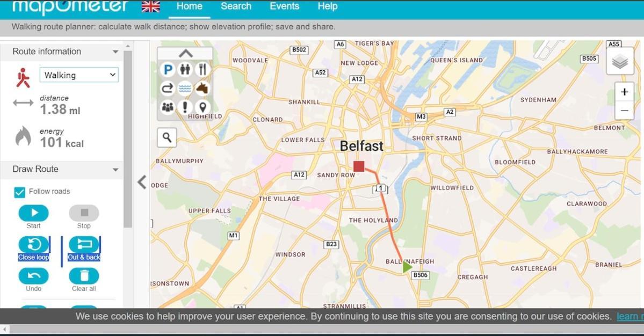644x336 pixels.
Task: Click the mapometer logo
Action: [70, 6]
